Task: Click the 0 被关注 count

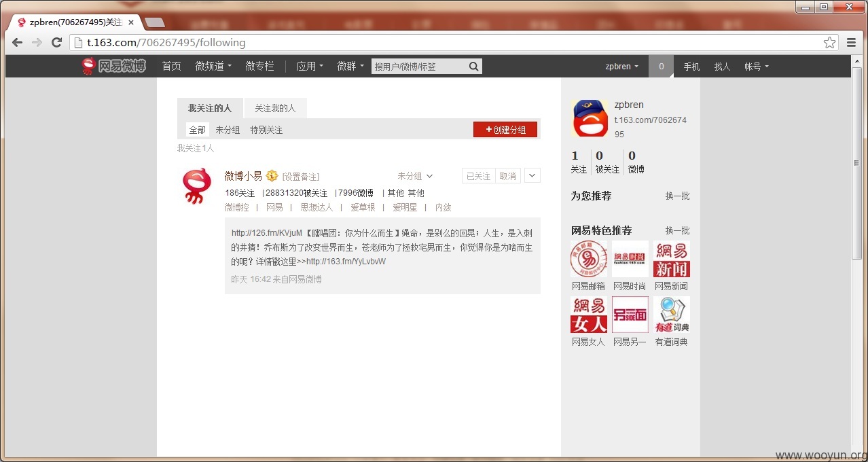Action: click(x=607, y=162)
